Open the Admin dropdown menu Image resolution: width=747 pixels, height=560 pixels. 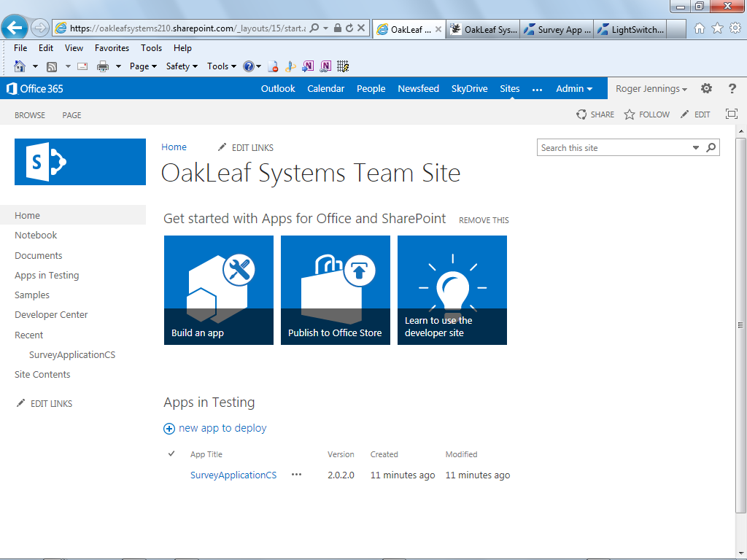tap(574, 88)
